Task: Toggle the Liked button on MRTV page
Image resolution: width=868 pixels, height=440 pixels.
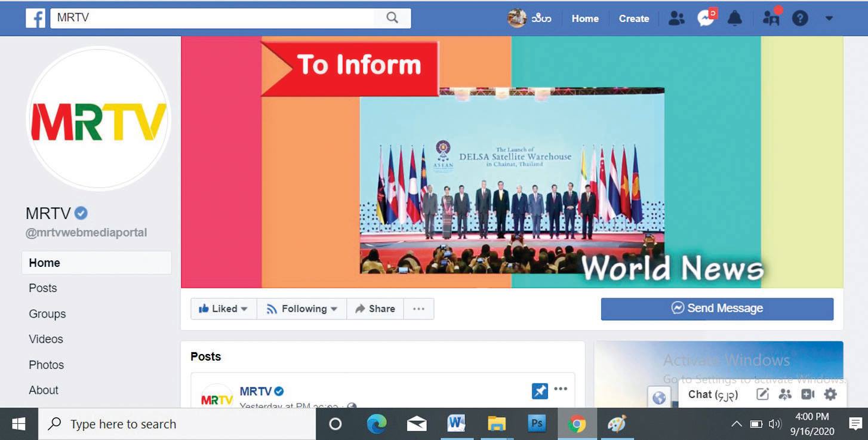Action: (223, 309)
